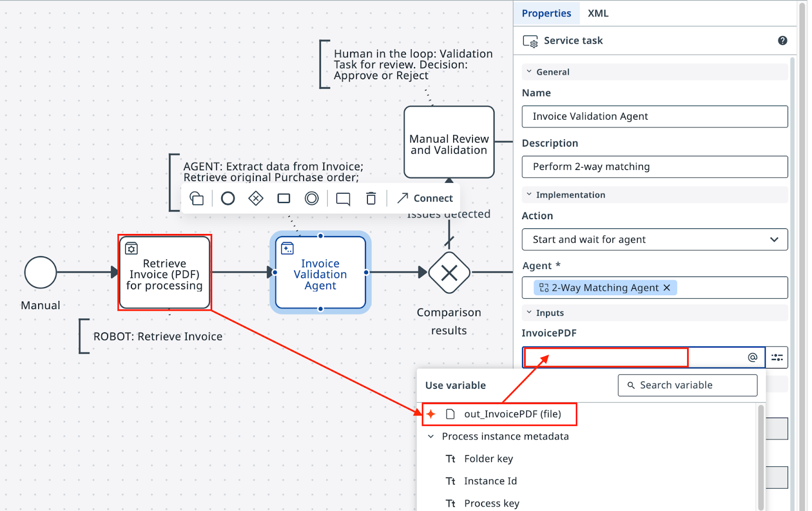
Task: Open help for Service task
Action: (x=783, y=41)
